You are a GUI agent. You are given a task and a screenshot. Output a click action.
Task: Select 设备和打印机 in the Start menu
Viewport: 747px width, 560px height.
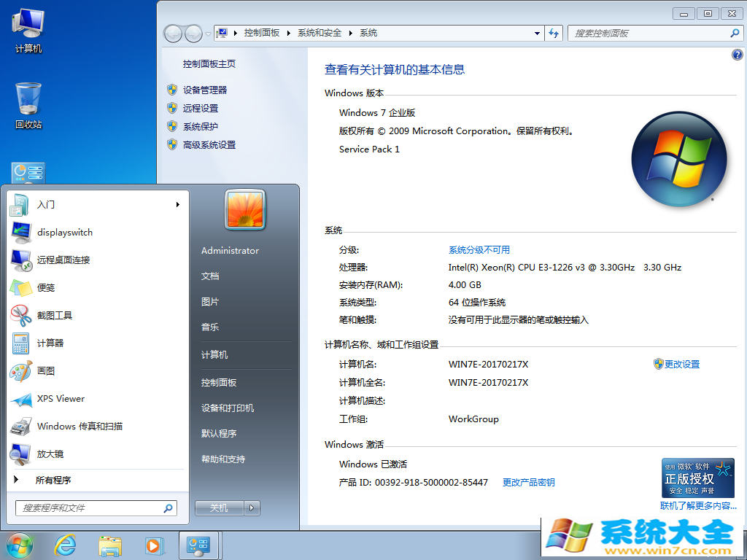tap(228, 408)
